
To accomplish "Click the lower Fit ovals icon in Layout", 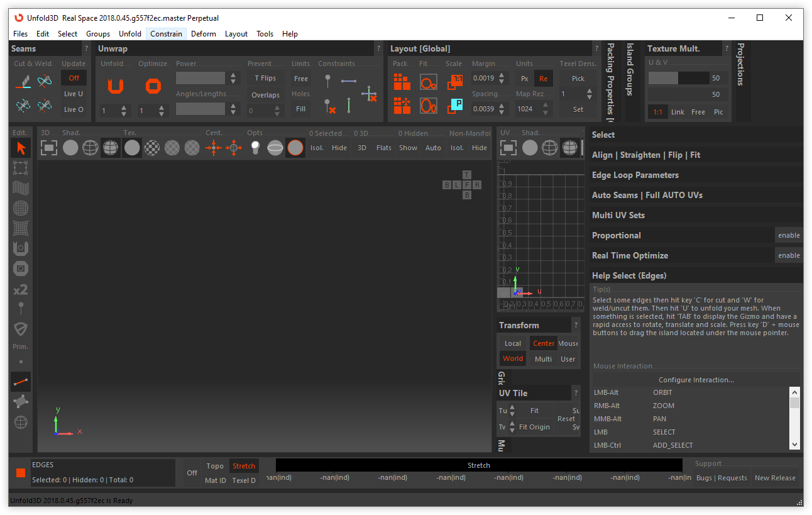I will coord(429,105).
